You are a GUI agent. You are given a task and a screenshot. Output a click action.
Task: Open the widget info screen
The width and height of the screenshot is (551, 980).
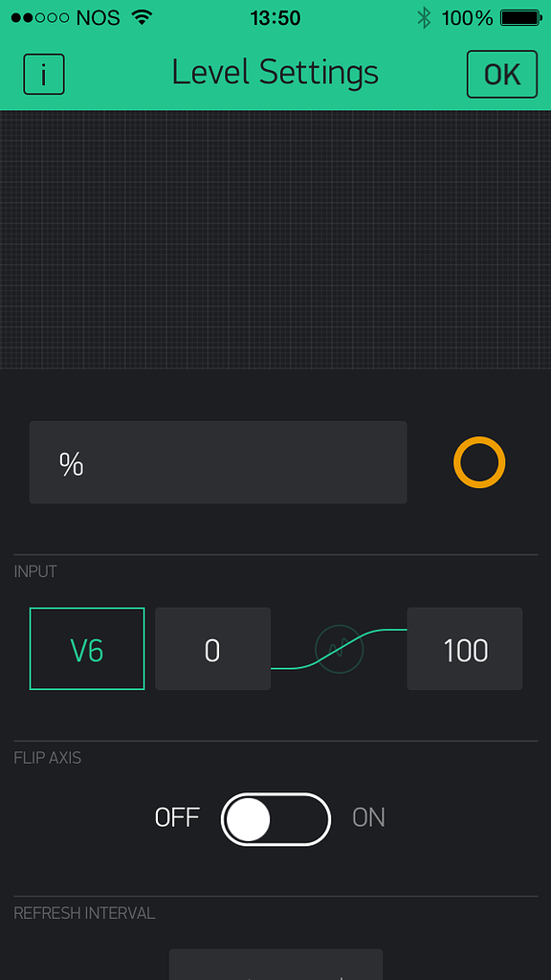44,74
